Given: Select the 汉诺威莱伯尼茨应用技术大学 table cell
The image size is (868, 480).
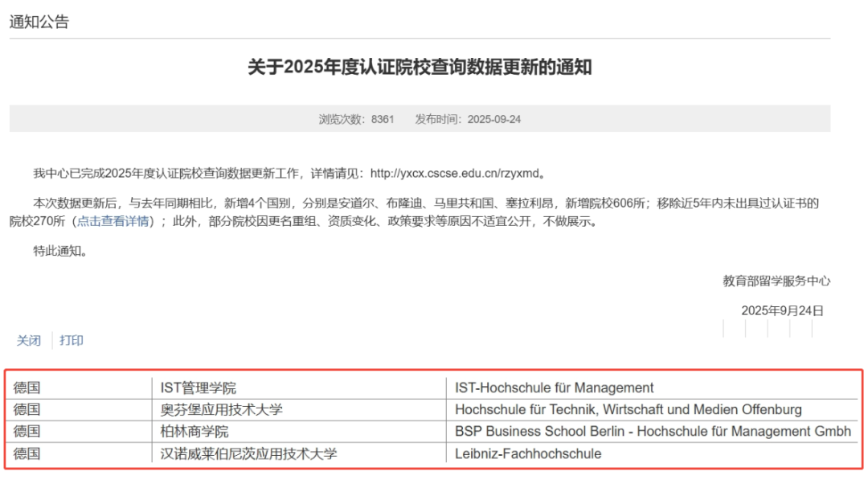Looking at the screenshot, I should point(249,453).
